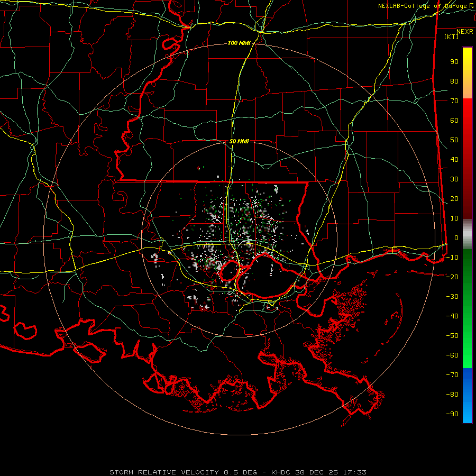This screenshot has width=476, height=476.
Task: Click the Storm Relative Velocity KHDC caption
Action: [238, 472]
